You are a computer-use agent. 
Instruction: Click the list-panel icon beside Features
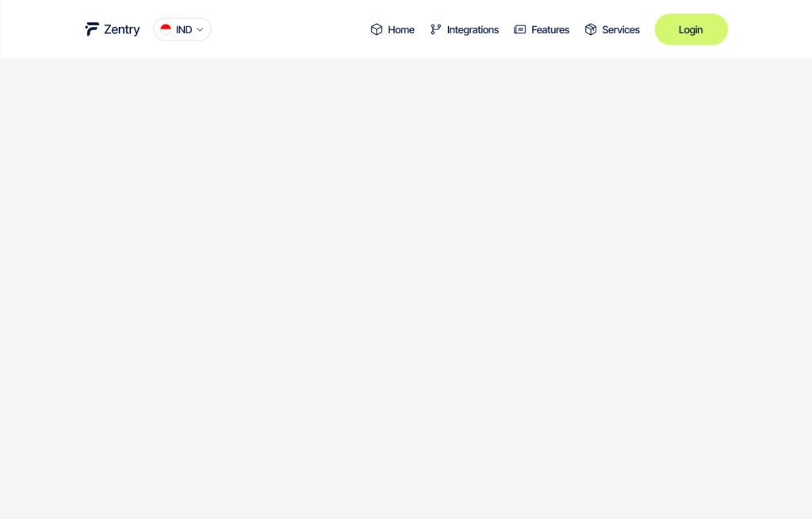tap(519, 29)
